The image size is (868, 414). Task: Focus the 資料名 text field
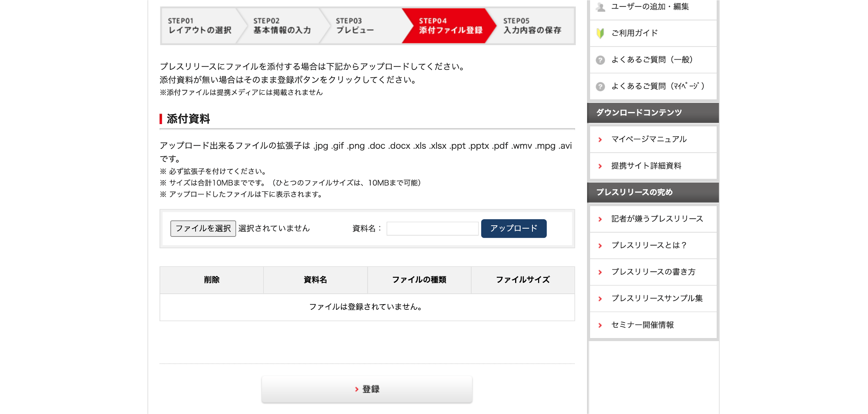432,229
